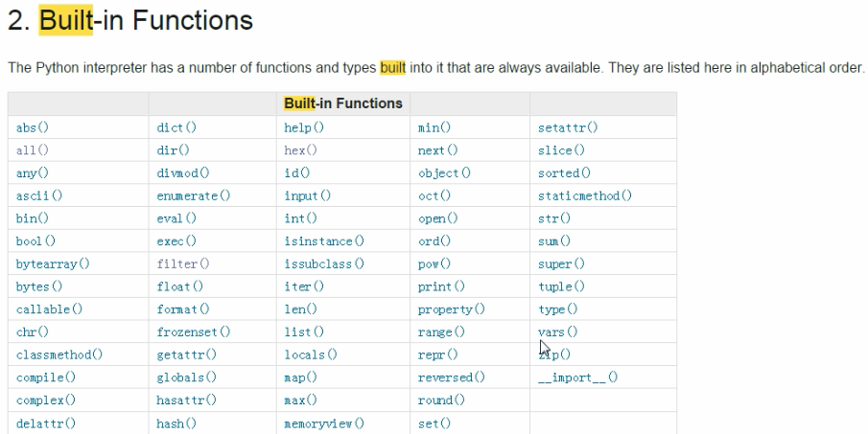Open the print() link
Viewport: 868px width, 434px height.
click(441, 286)
